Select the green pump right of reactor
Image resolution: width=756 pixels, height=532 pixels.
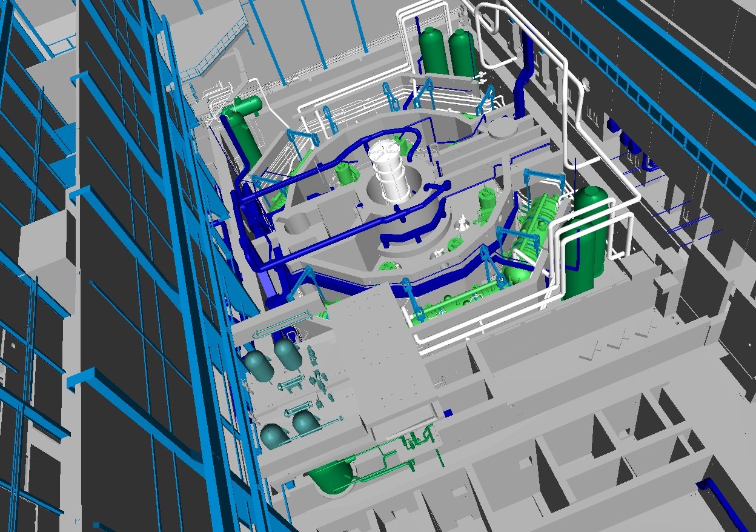click(486, 201)
